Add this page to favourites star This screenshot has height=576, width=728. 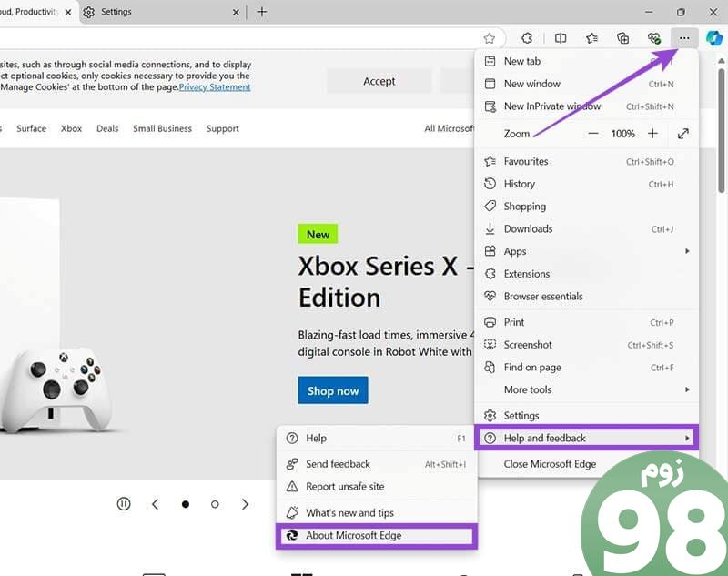click(x=489, y=38)
